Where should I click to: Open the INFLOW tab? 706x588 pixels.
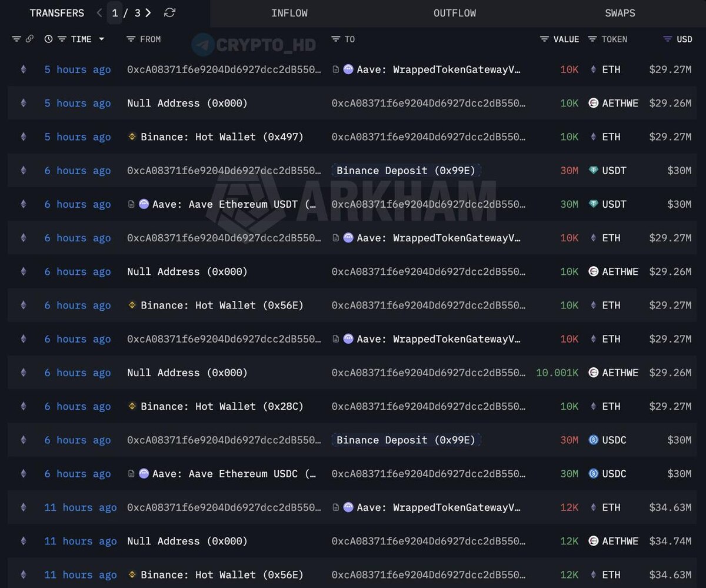click(289, 13)
